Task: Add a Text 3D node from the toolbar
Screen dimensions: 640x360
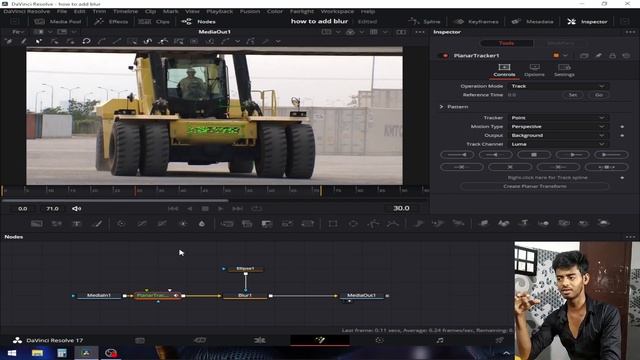Action: pos(524,223)
